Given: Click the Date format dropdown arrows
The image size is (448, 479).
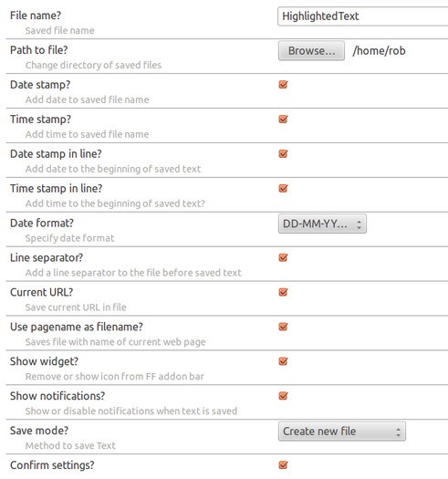Looking at the screenshot, I should coord(359,224).
